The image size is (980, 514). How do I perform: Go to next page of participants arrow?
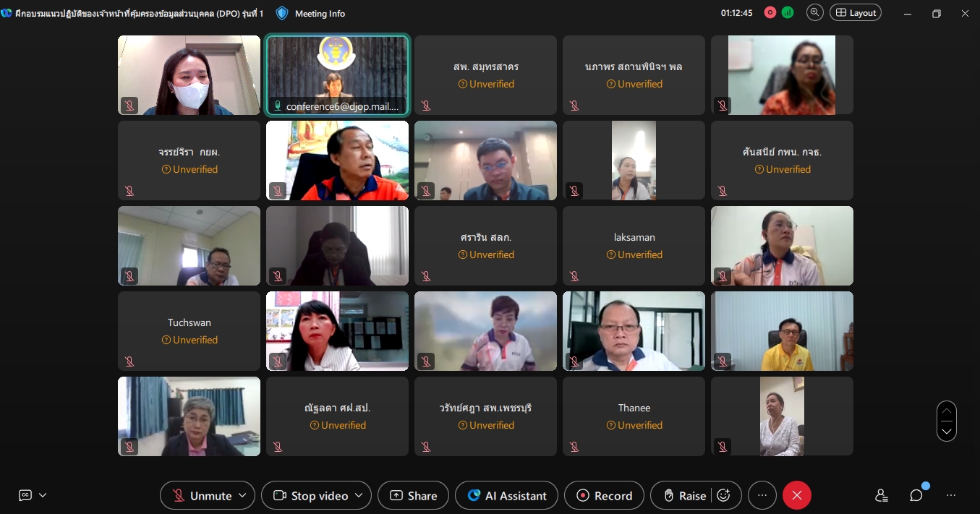pos(947,432)
